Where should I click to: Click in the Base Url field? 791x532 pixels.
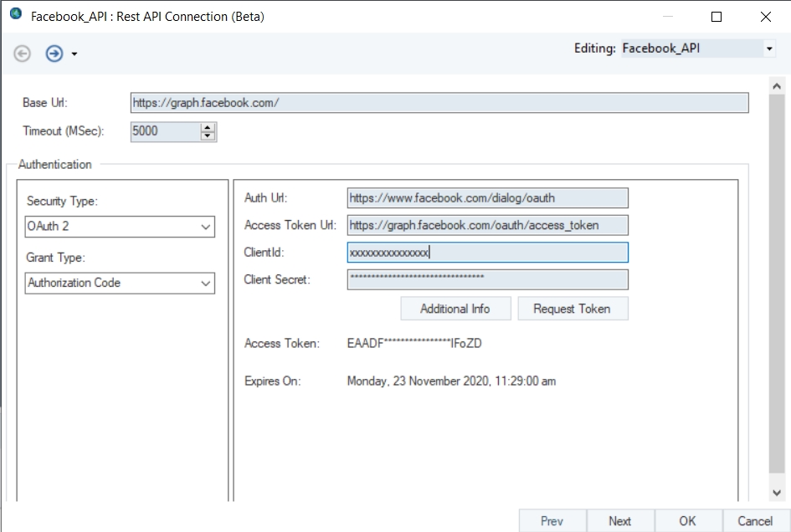point(439,103)
